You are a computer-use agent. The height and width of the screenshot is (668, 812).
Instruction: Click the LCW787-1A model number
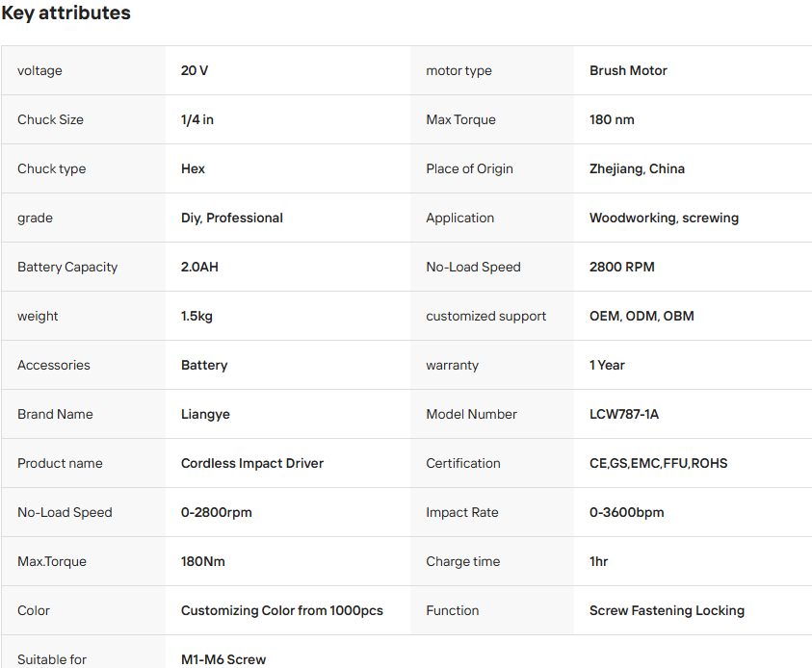(624, 415)
